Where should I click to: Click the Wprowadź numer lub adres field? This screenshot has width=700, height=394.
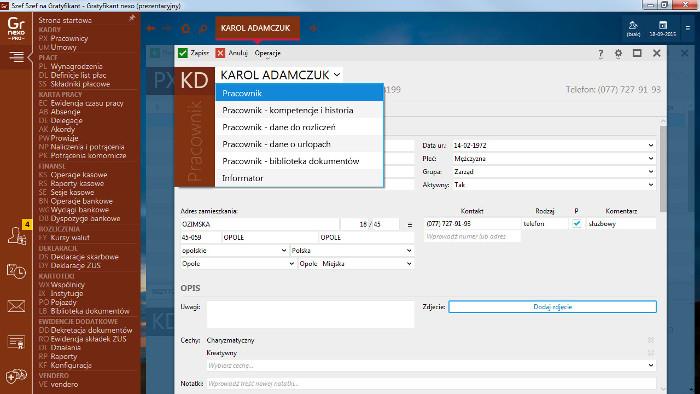(472, 236)
